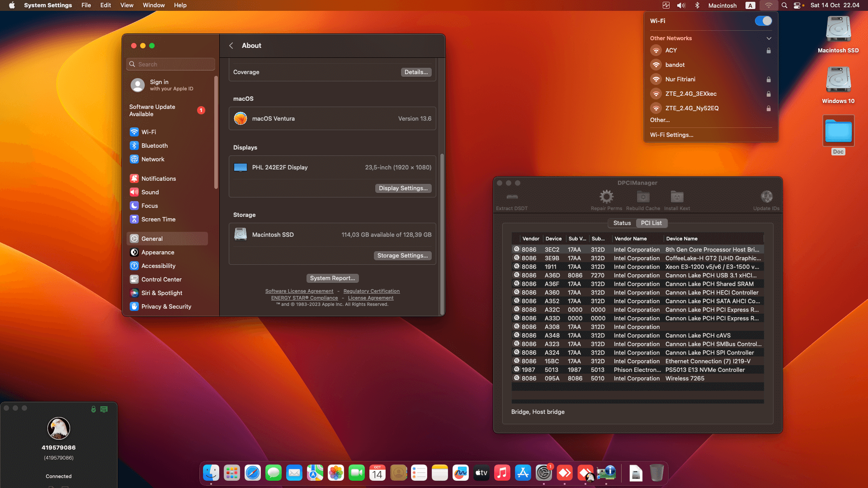Open Regulatory Certification link
This screenshot has height=488, width=868.
click(x=372, y=291)
